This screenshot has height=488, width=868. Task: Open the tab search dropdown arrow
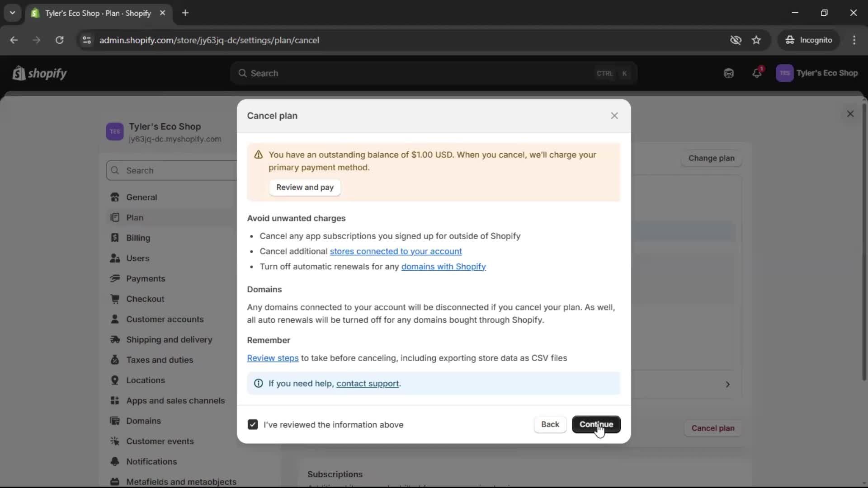point(12,13)
